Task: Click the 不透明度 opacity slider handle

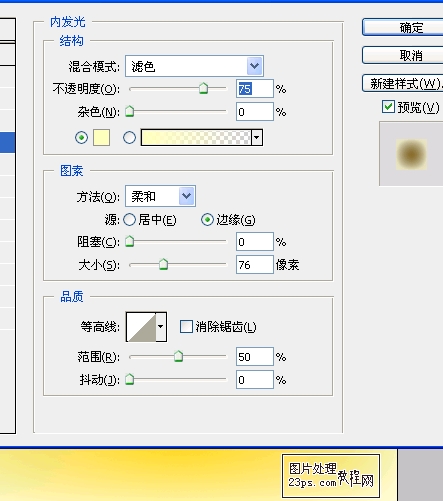Action: point(203,88)
